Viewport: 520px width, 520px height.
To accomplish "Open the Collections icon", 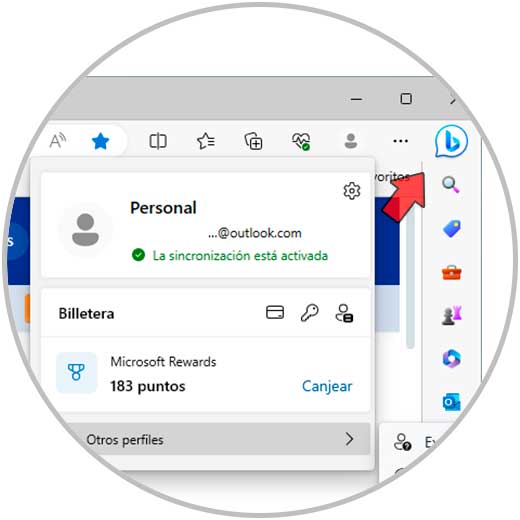I will coord(253,141).
